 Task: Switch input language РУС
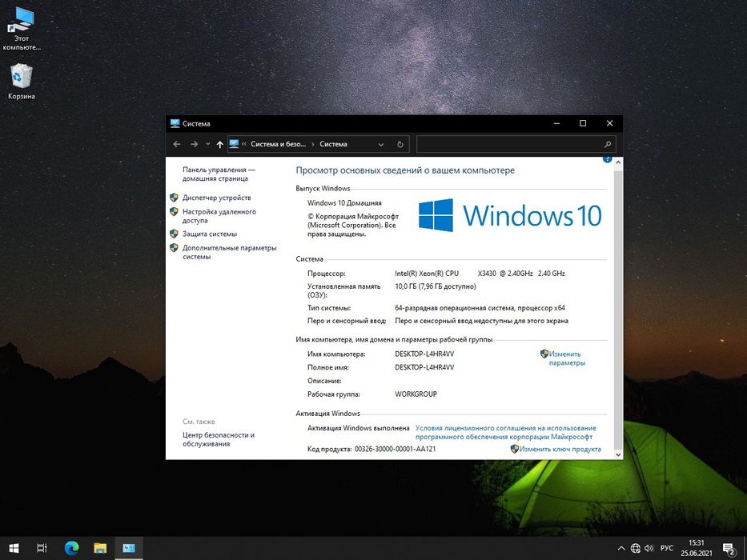(667, 548)
